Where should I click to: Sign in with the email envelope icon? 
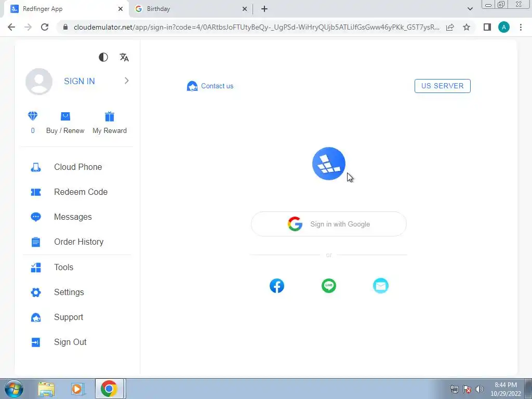(x=381, y=286)
